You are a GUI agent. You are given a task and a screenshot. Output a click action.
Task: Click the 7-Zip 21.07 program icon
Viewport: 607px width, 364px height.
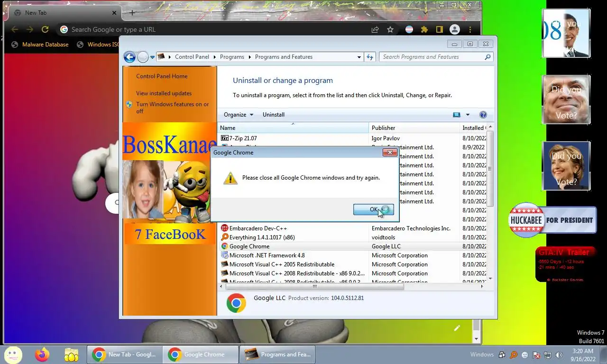click(224, 138)
